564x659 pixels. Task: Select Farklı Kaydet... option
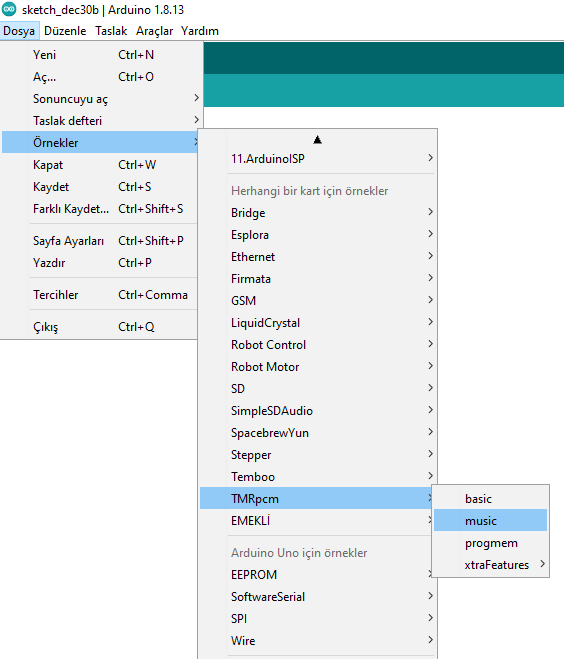tap(100, 209)
